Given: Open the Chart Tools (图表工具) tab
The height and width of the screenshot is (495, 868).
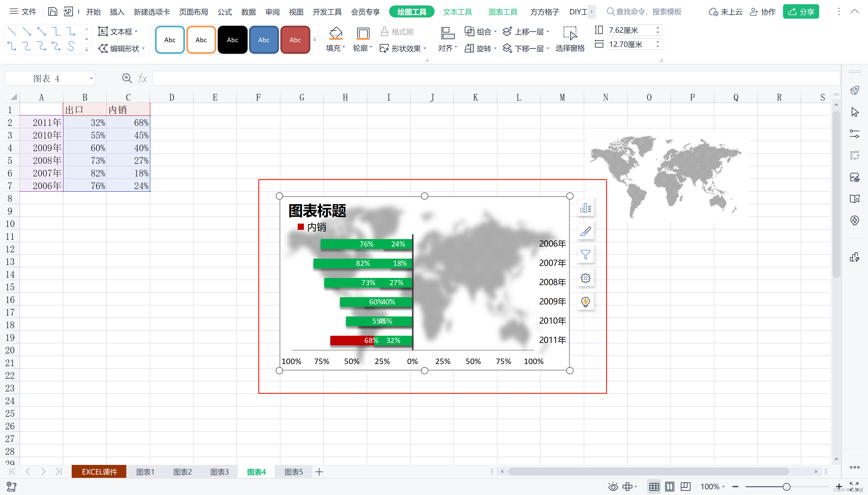Looking at the screenshot, I should (x=503, y=12).
